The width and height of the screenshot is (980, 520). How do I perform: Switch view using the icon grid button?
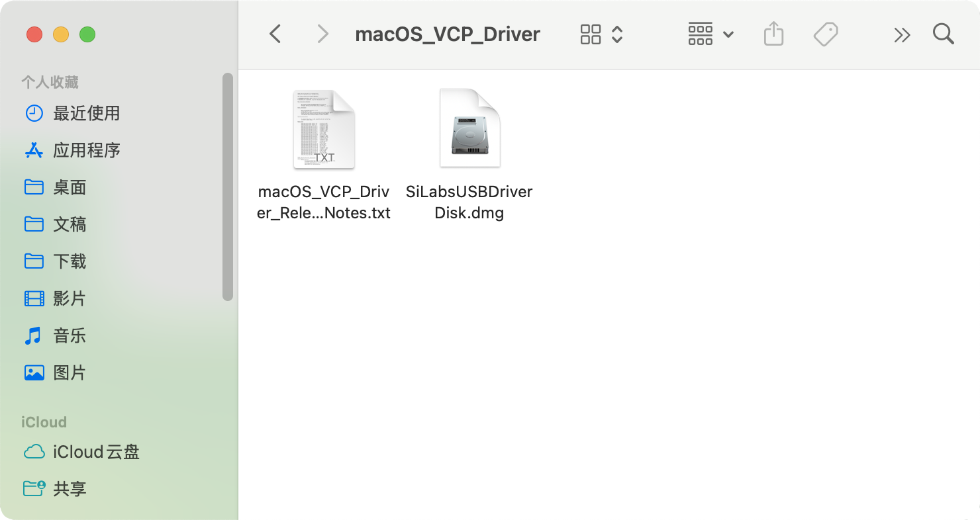[x=590, y=34]
